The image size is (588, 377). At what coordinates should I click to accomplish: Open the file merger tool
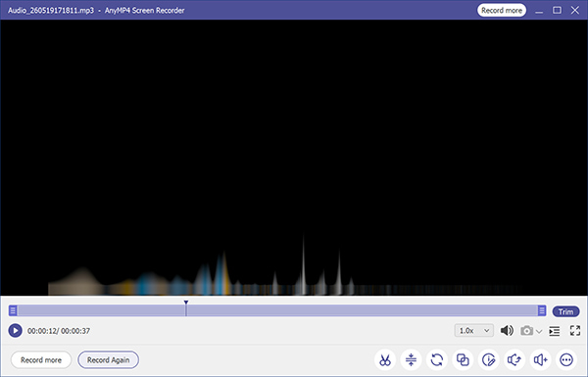click(463, 360)
